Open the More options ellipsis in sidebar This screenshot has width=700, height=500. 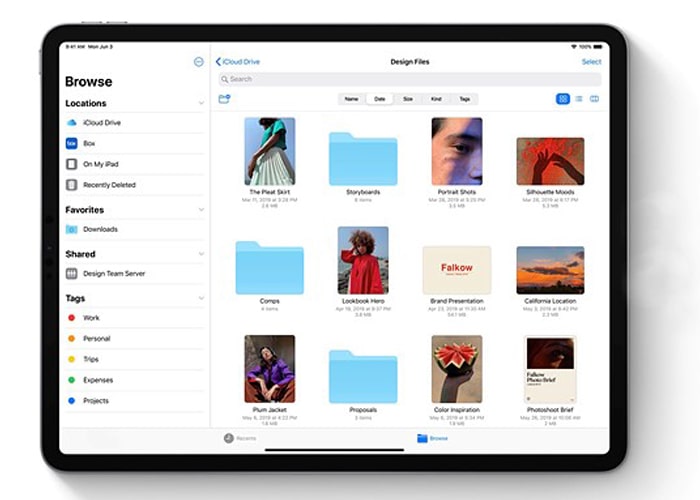click(x=199, y=62)
